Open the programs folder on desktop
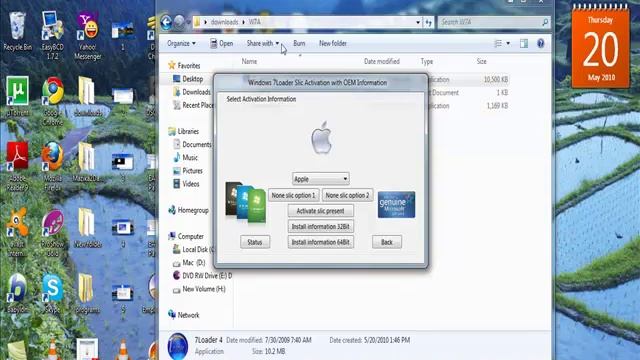 click(87, 293)
